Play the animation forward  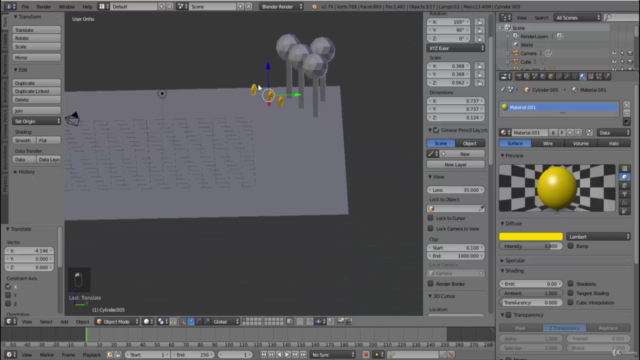pos(287,355)
